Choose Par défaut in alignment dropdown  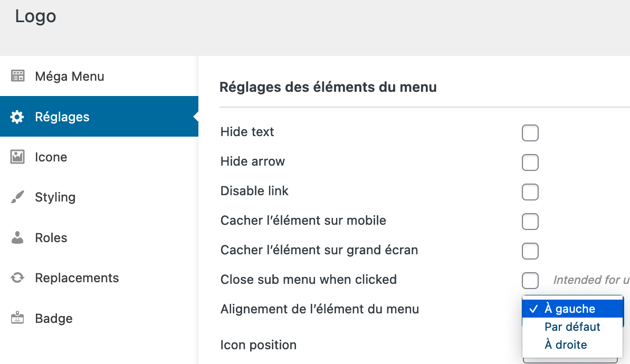click(572, 327)
